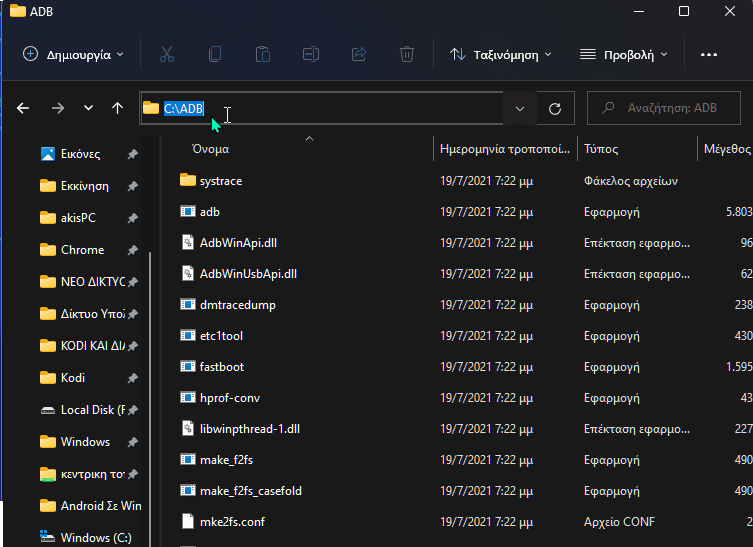Viewport: 753px width, 547px height.
Task: Open the Δημιουργία new item dropdown
Action: [73, 54]
